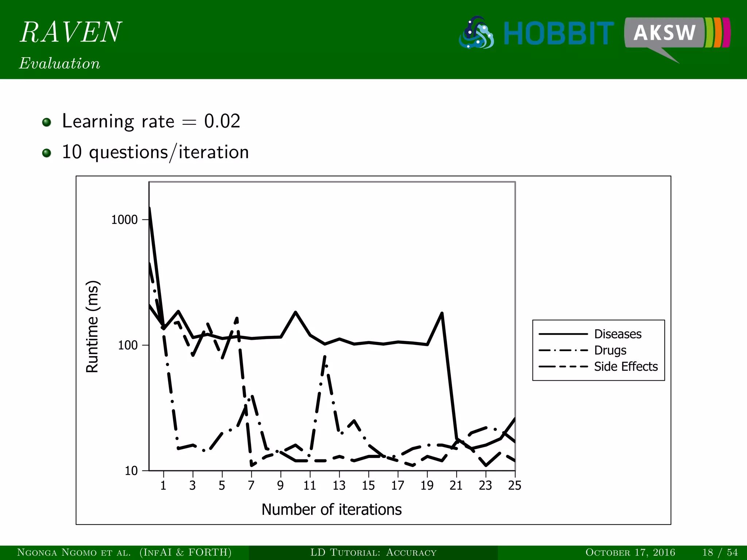This screenshot has height=560, width=747.
Task: Click x-axis tick label 1
Action: click(163, 485)
